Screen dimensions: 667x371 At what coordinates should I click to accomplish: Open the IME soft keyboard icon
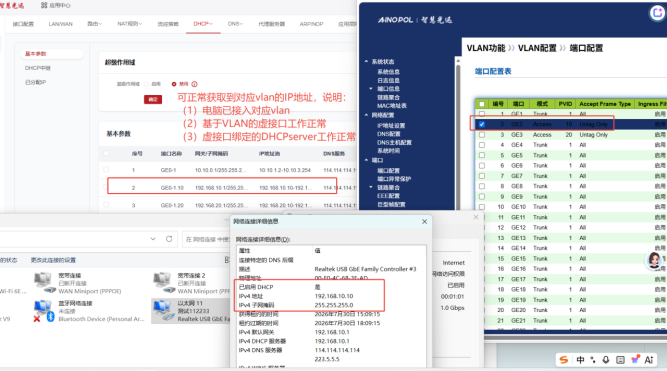coord(620,360)
